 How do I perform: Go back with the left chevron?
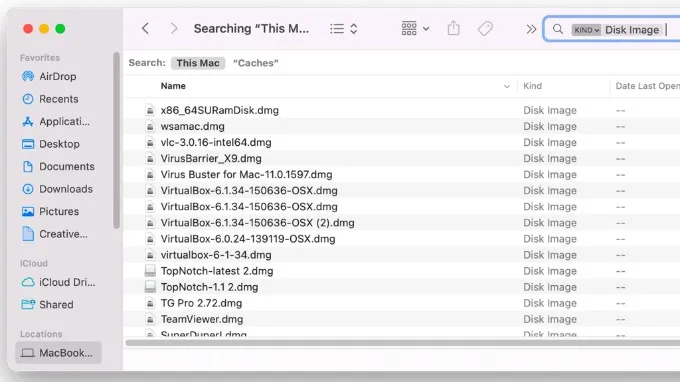145,29
